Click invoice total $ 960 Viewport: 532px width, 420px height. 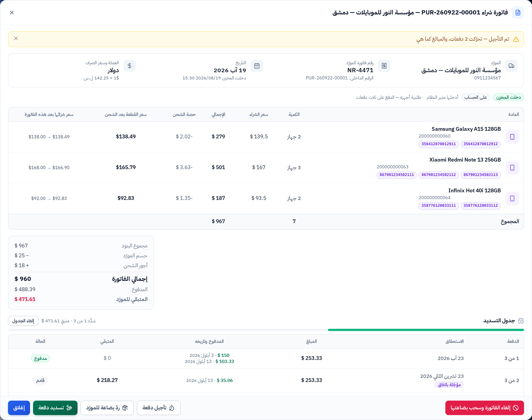(23, 279)
